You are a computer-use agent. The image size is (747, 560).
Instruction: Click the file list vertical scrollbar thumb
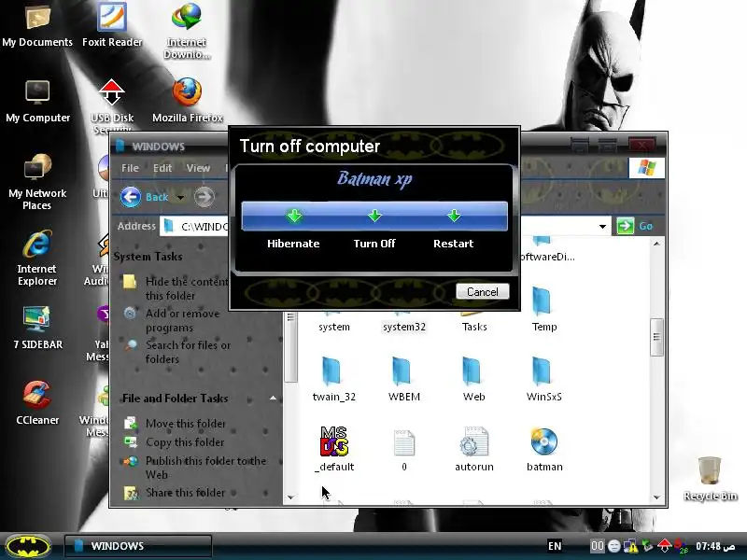[x=657, y=337]
